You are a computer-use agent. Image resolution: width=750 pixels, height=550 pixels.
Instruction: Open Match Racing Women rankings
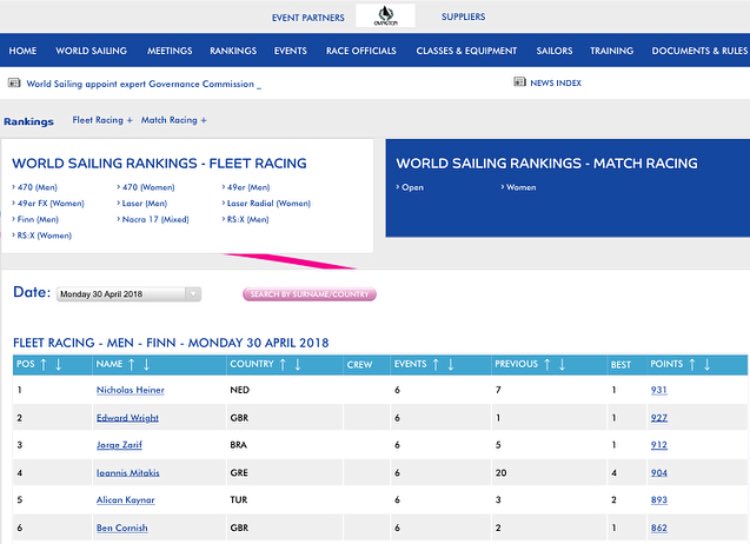[x=521, y=187]
